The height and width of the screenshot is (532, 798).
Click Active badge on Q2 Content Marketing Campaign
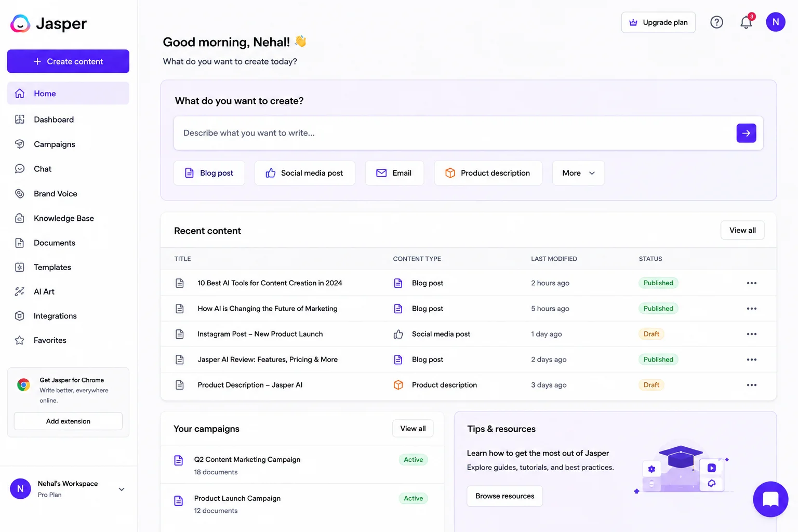(414, 460)
